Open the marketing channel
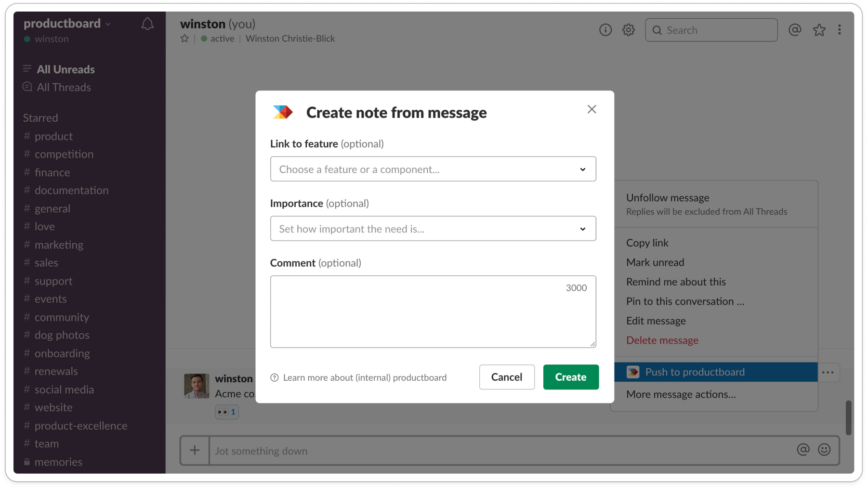This screenshot has width=868, height=489. coord(53,244)
